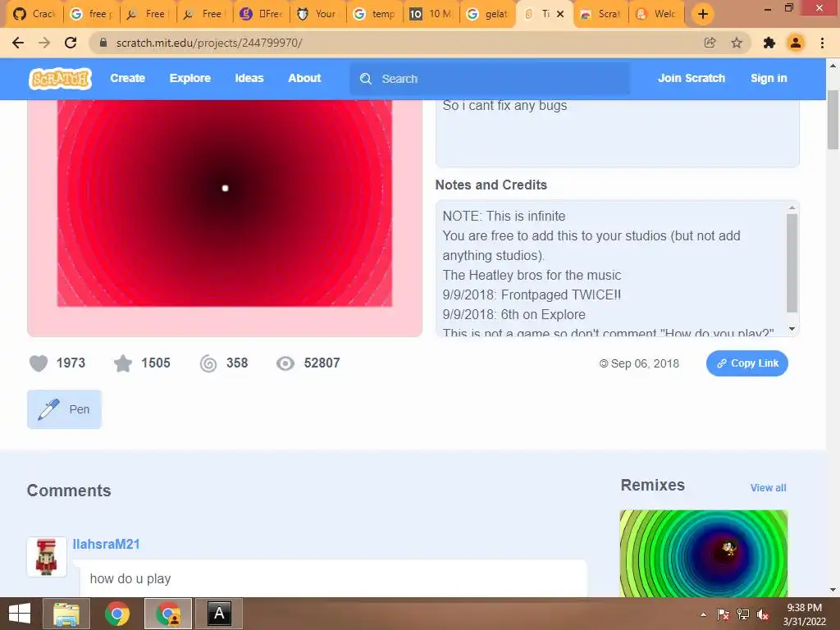Go forward in browser history
The width and height of the screenshot is (840, 630).
44,43
